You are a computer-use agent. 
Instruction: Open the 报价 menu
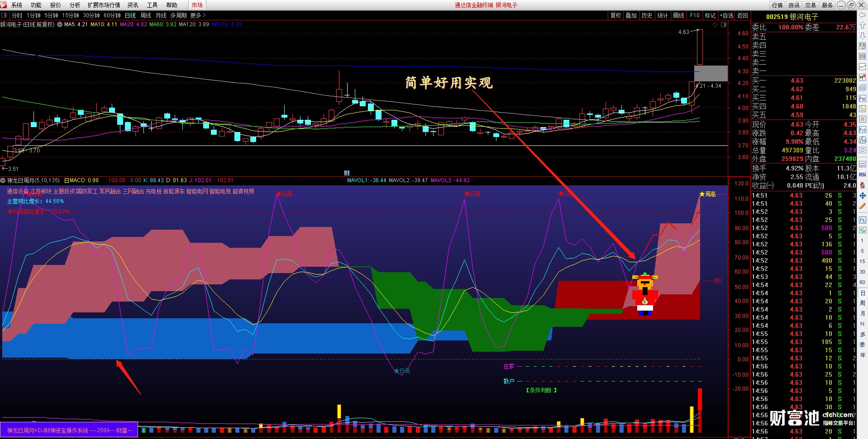tap(55, 5)
